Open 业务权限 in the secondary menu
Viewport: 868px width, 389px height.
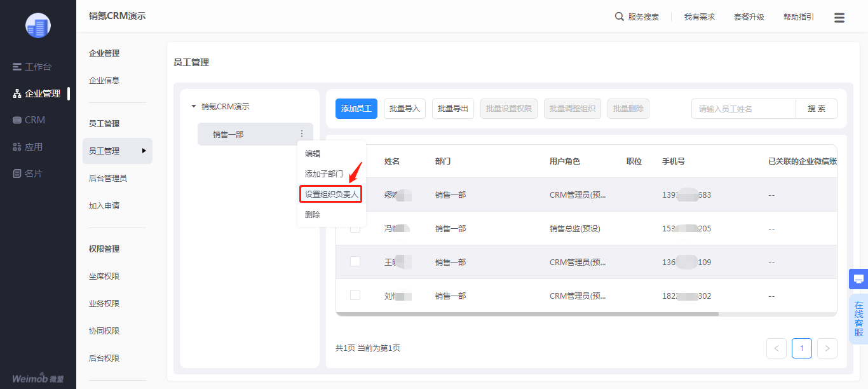coord(104,304)
